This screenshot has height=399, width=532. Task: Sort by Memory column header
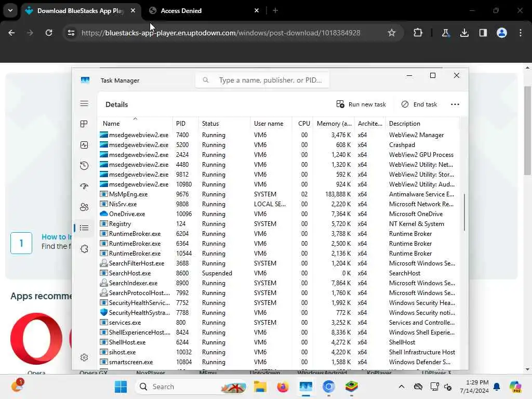pos(334,124)
